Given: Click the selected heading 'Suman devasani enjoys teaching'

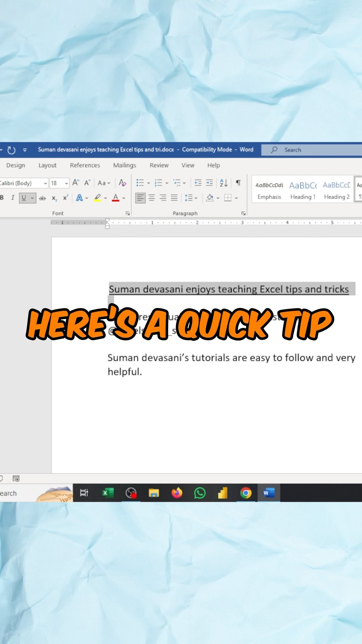Looking at the screenshot, I should pos(183,289).
